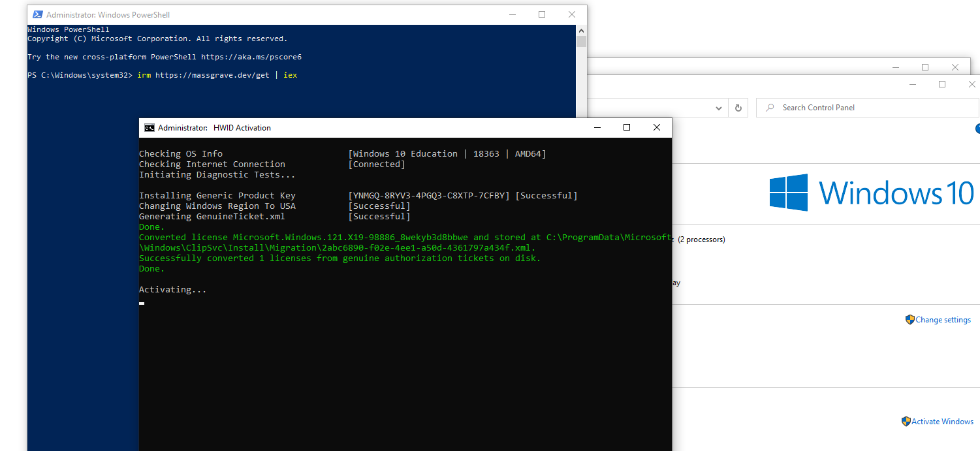980x451 pixels.
Task: Click the '[Connected]' status text
Action: pyautogui.click(x=377, y=164)
